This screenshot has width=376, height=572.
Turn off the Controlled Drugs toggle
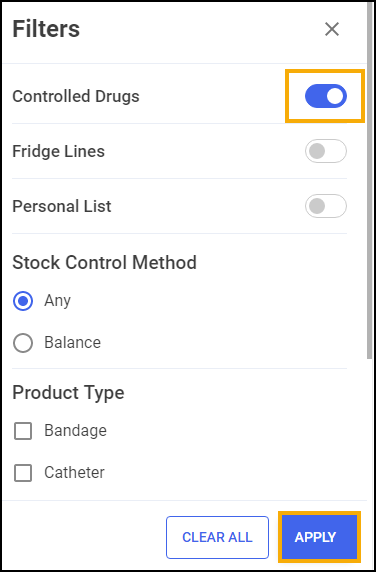click(326, 96)
